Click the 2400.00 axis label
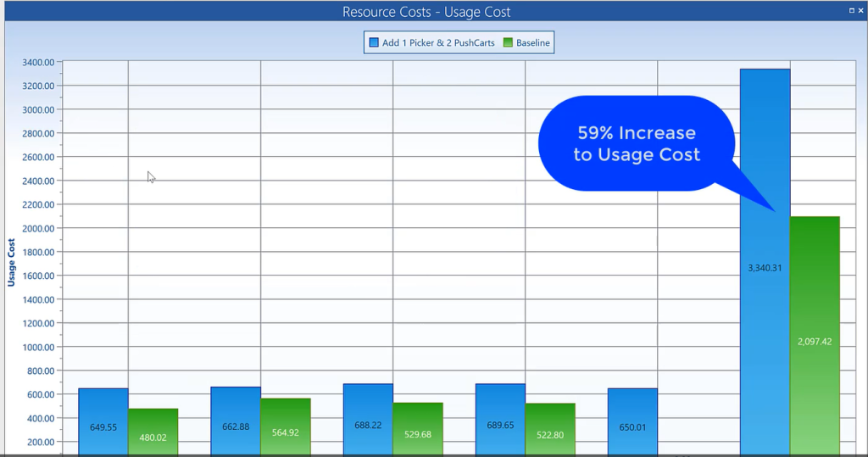 pyautogui.click(x=38, y=181)
